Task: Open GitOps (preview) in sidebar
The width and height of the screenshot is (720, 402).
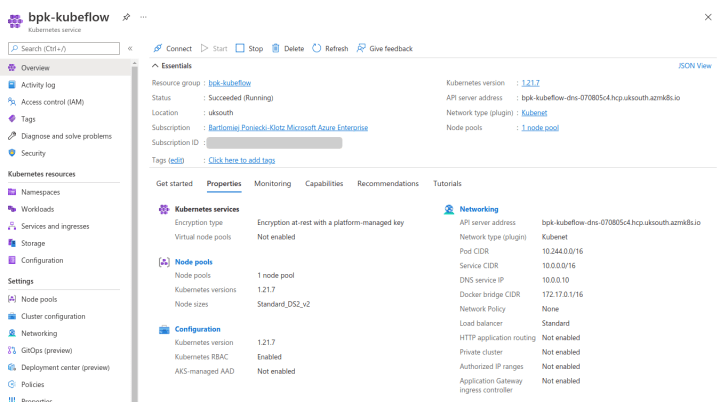Action: coord(47,350)
